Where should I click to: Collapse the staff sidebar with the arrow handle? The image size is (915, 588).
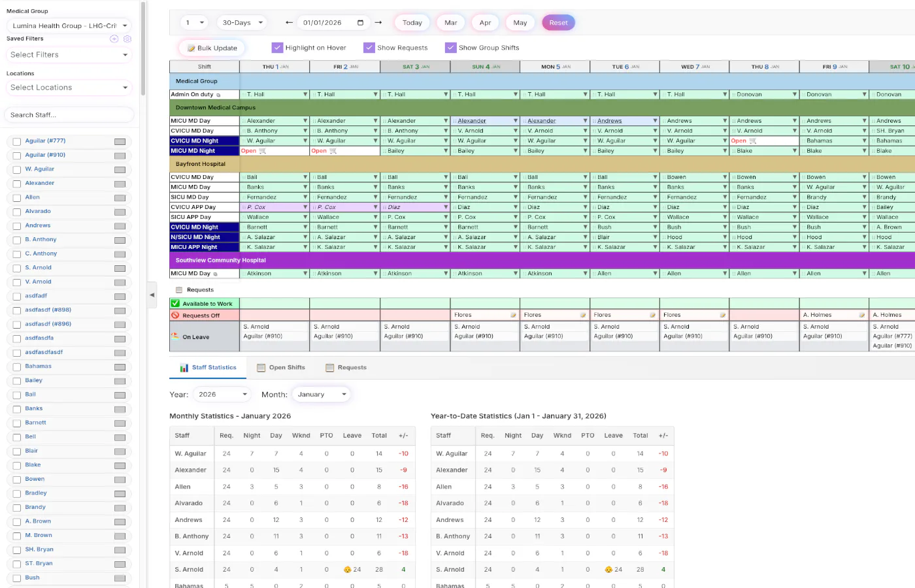(x=152, y=295)
